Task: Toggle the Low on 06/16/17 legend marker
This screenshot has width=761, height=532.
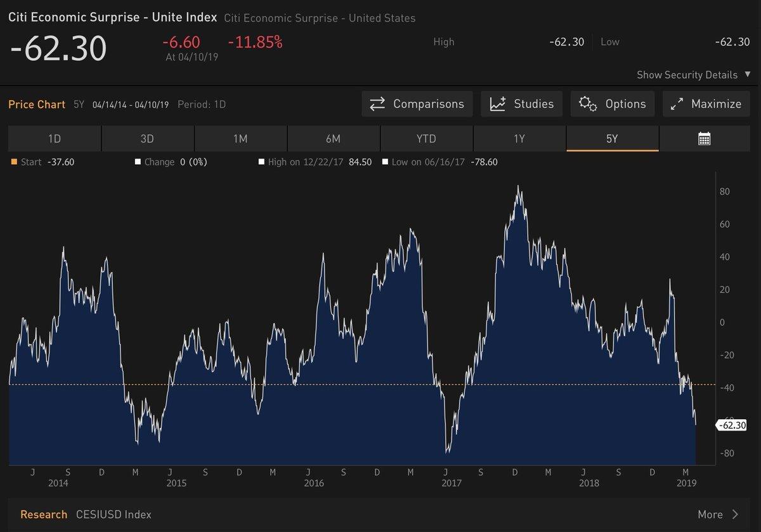Action: coord(386,162)
